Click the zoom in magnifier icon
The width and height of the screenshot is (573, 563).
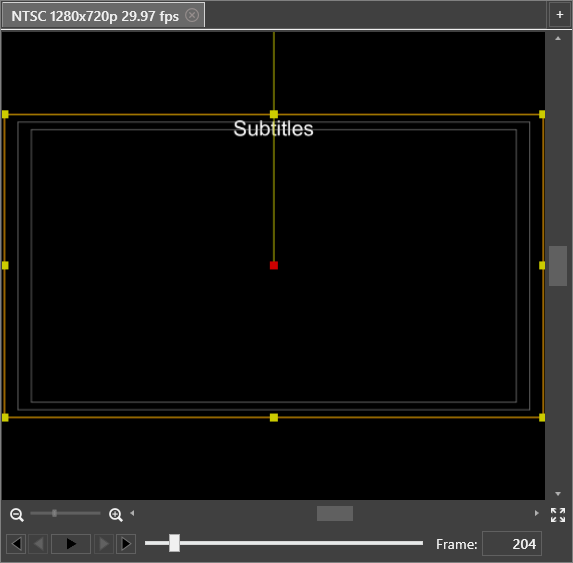[x=115, y=514]
